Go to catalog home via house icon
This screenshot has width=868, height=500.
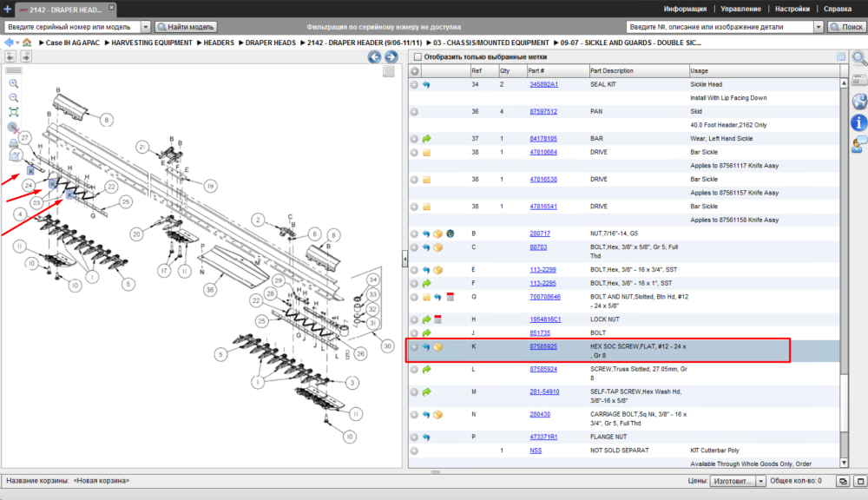[27, 42]
